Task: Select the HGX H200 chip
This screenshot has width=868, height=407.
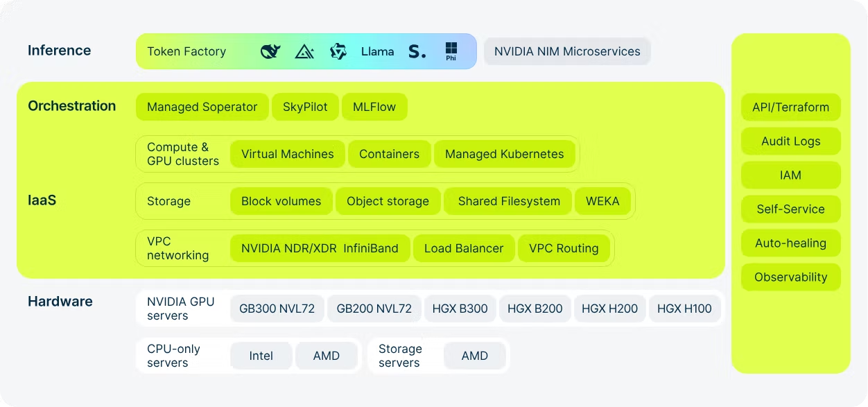Action: click(x=610, y=309)
